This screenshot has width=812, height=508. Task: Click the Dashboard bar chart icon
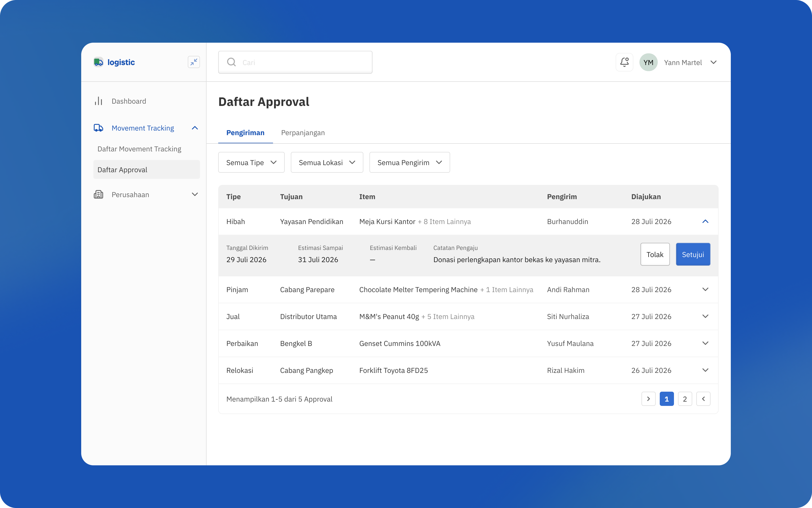98,101
